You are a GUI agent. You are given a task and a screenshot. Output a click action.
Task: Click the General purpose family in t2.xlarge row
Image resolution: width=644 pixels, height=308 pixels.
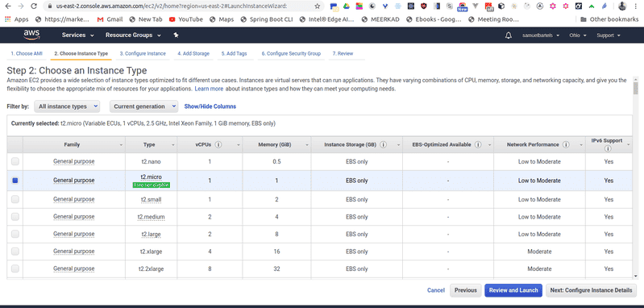tap(74, 252)
